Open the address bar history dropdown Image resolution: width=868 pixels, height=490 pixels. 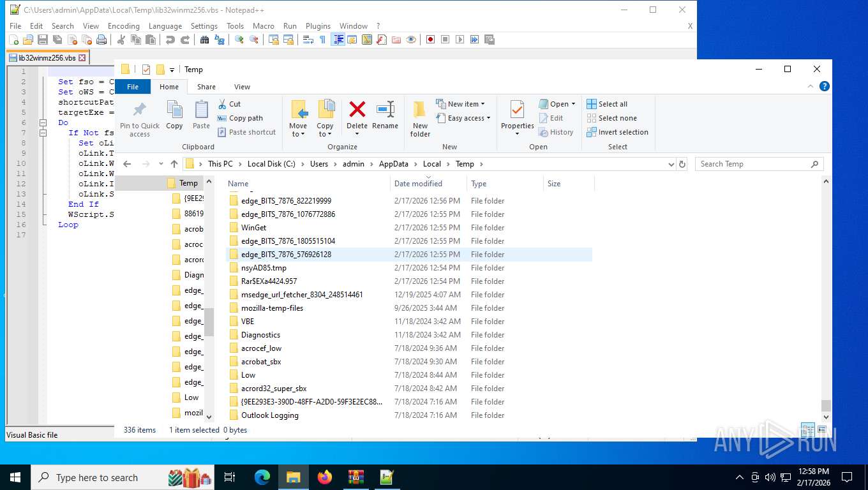click(671, 164)
